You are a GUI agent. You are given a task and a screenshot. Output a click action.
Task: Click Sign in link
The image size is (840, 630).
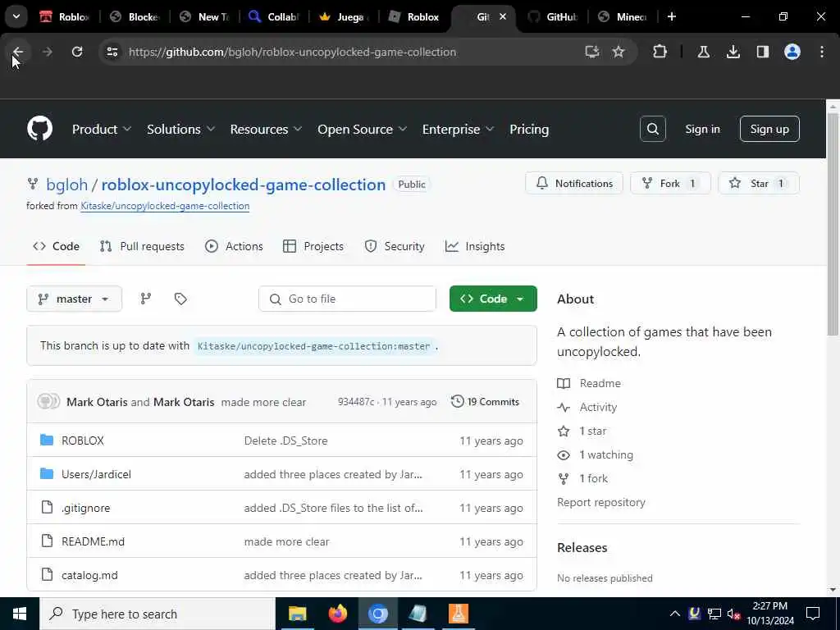tap(702, 129)
